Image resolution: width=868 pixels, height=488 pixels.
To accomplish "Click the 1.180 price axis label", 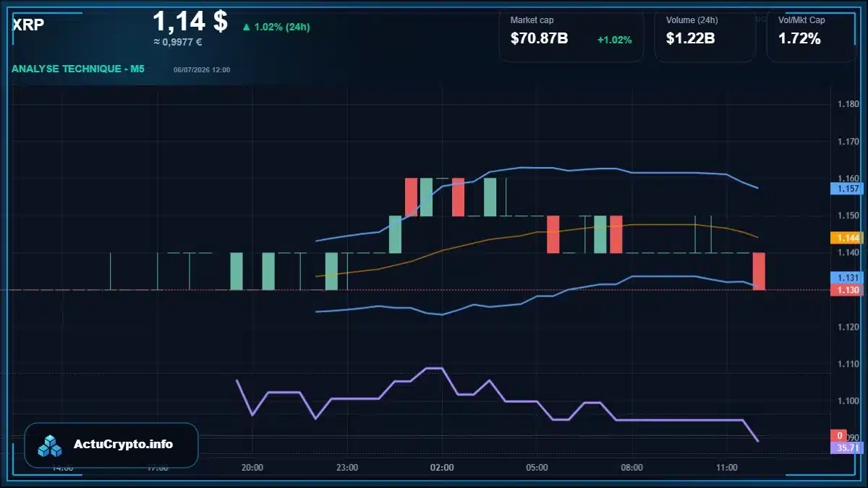I will click(x=847, y=104).
